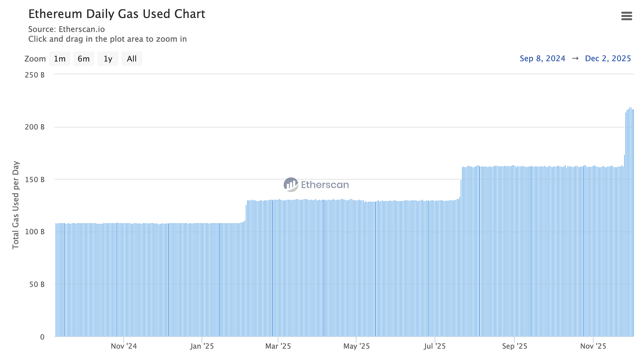Select the 50 B y-axis label
This screenshot has height=363, width=644.
37,285
